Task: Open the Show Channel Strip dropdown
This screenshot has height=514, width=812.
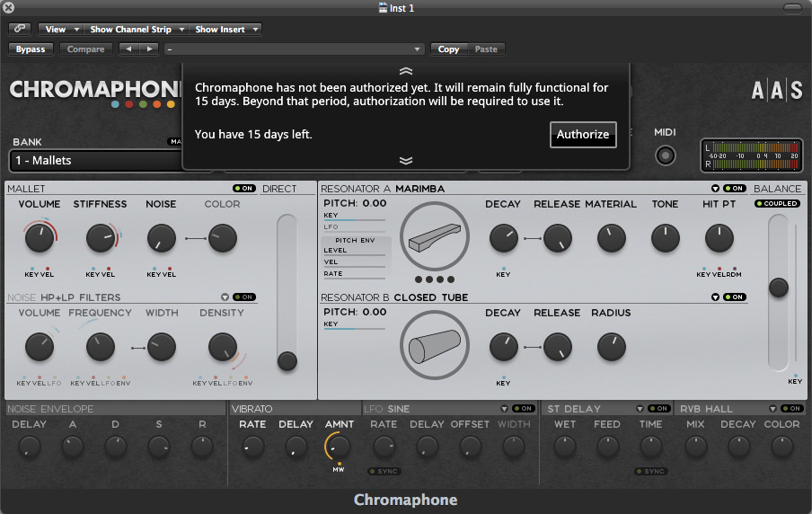Action: [137, 29]
